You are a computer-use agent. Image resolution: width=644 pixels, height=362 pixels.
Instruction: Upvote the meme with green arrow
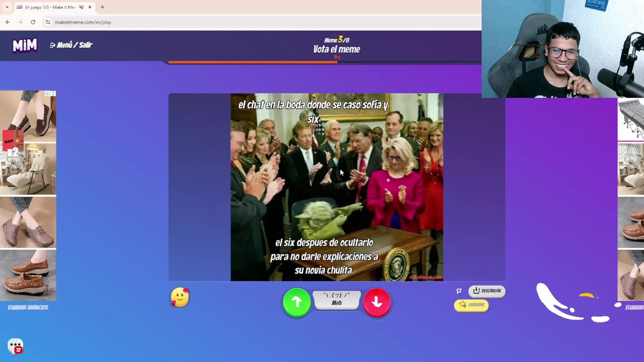point(297,302)
